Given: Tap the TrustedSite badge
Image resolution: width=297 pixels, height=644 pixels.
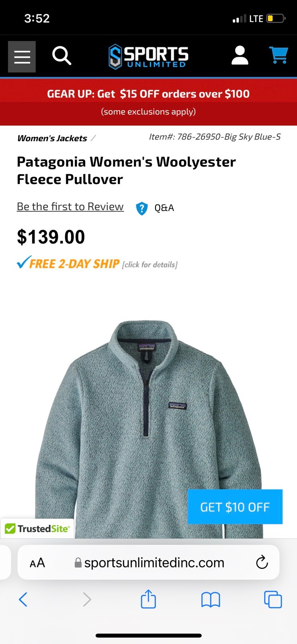Looking at the screenshot, I should point(37,528).
